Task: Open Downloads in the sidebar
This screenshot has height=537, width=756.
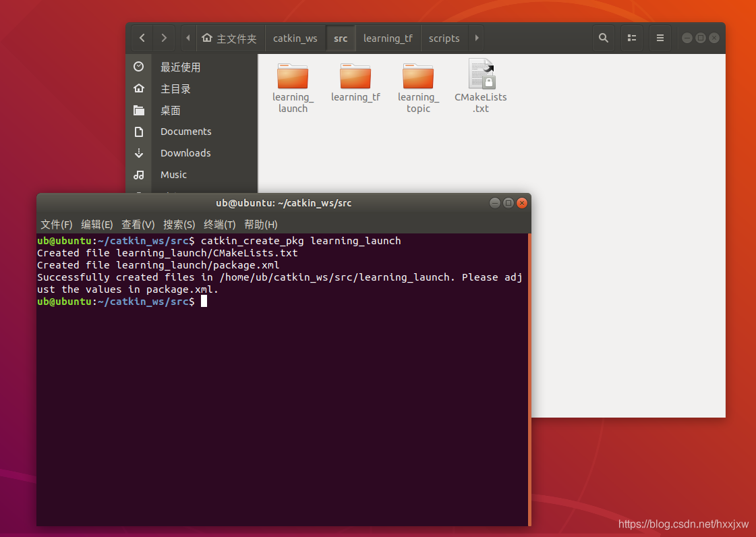Action: [x=185, y=153]
